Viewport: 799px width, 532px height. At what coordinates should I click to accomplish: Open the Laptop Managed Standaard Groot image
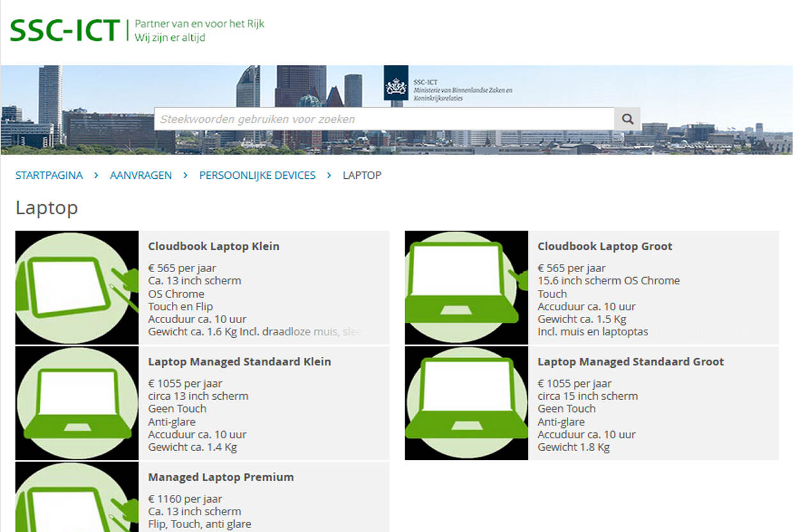(x=467, y=403)
